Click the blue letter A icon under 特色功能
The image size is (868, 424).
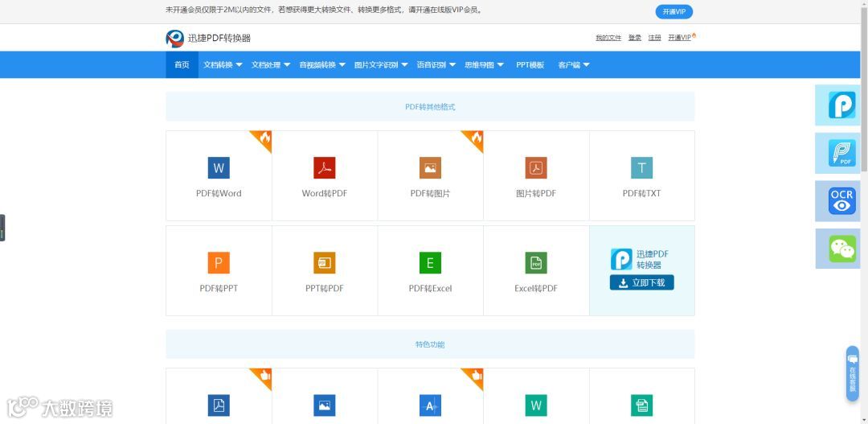pos(430,405)
